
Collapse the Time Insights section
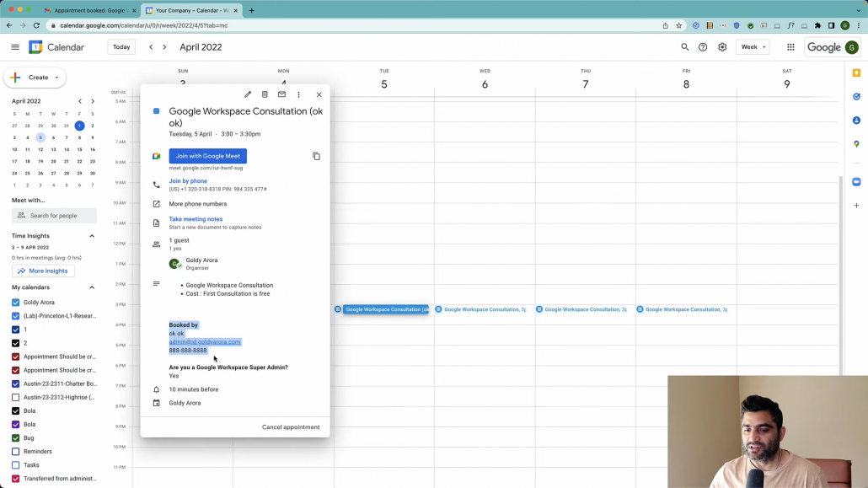(x=92, y=236)
